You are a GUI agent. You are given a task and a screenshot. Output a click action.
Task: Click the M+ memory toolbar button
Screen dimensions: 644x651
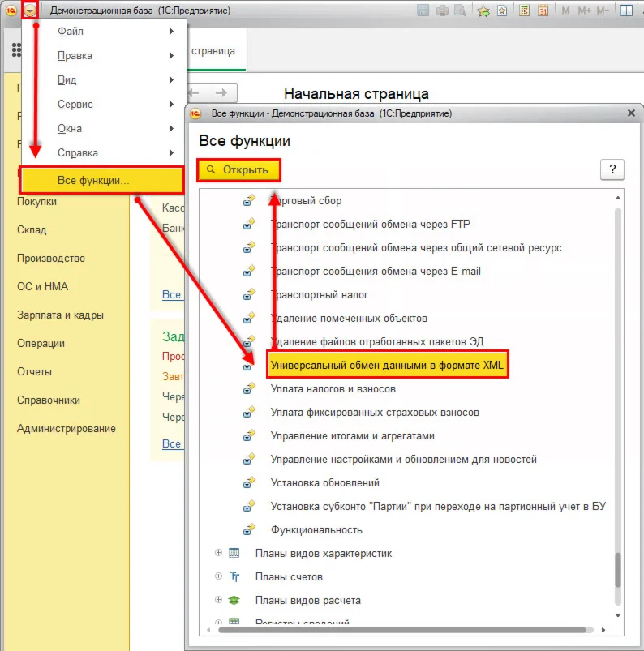[x=585, y=11]
